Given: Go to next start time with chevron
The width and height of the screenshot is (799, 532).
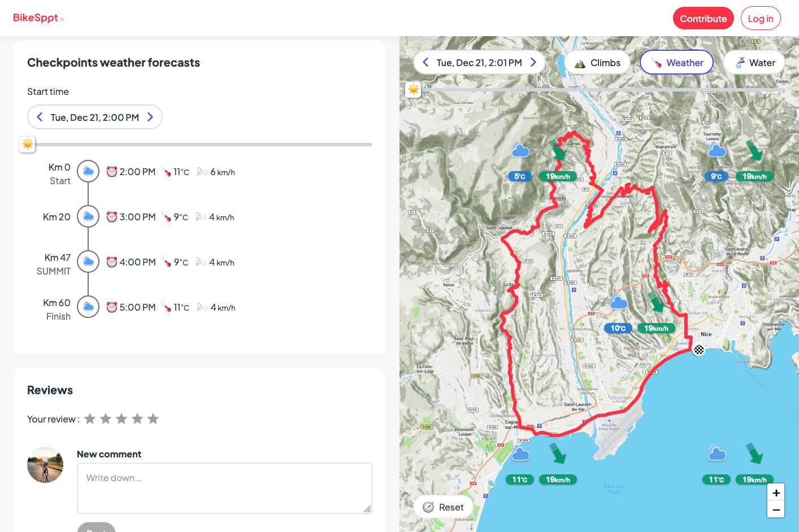Looking at the screenshot, I should click(150, 117).
